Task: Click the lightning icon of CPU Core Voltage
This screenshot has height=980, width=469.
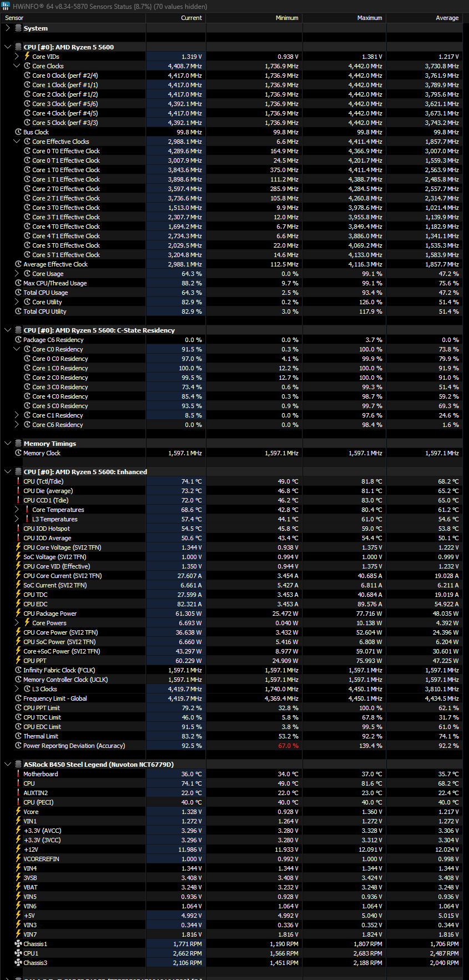Action: [x=18, y=547]
